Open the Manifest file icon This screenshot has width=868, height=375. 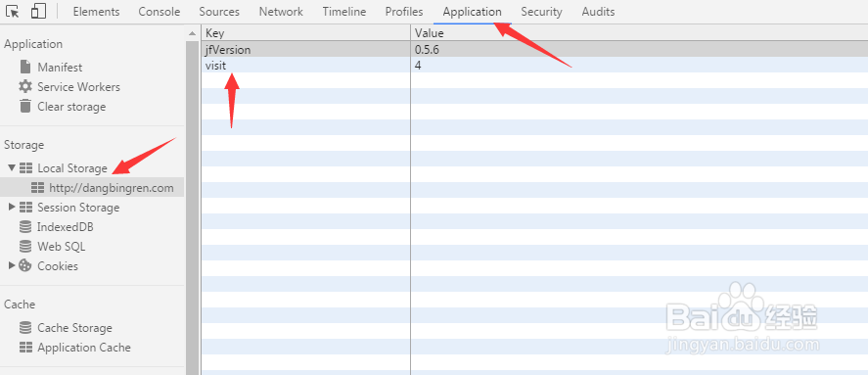point(25,67)
